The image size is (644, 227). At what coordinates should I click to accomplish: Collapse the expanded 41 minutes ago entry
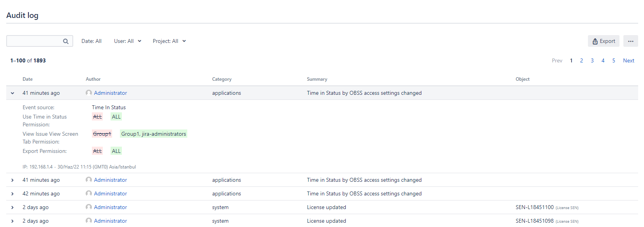(12, 93)
